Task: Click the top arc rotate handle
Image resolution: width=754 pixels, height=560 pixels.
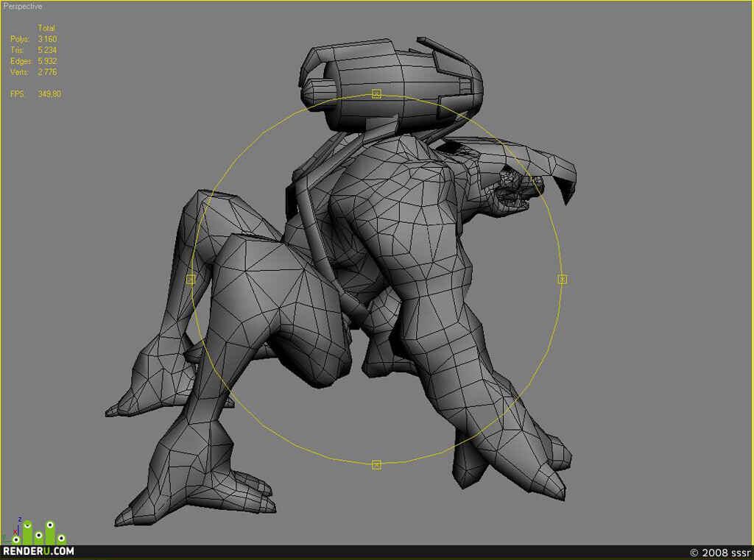Action: click(x=376, y=93)
